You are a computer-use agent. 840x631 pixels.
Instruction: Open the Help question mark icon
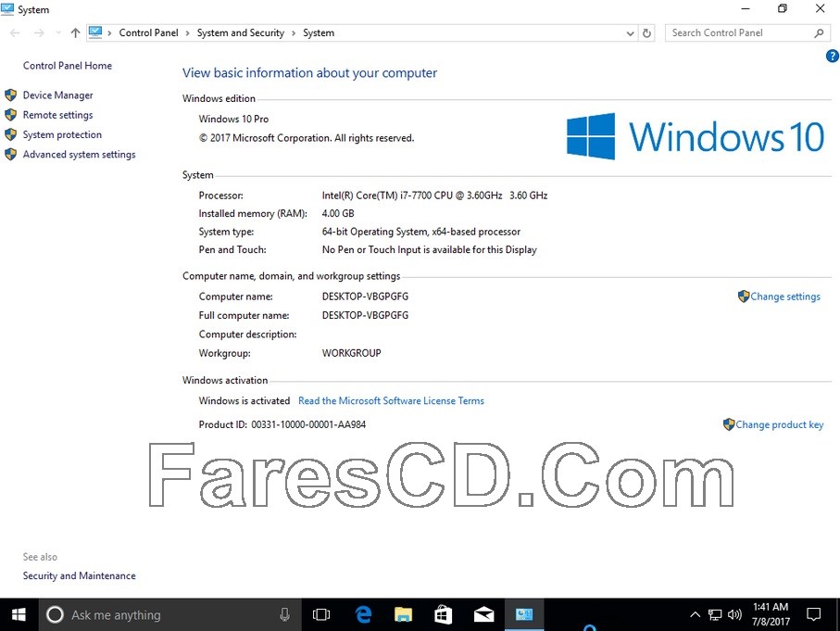coord(833,56)
